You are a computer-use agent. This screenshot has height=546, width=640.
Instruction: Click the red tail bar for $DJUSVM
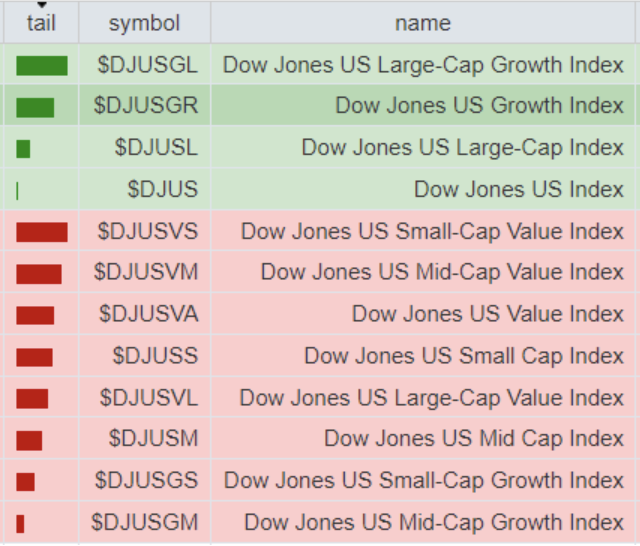point(39,274)
